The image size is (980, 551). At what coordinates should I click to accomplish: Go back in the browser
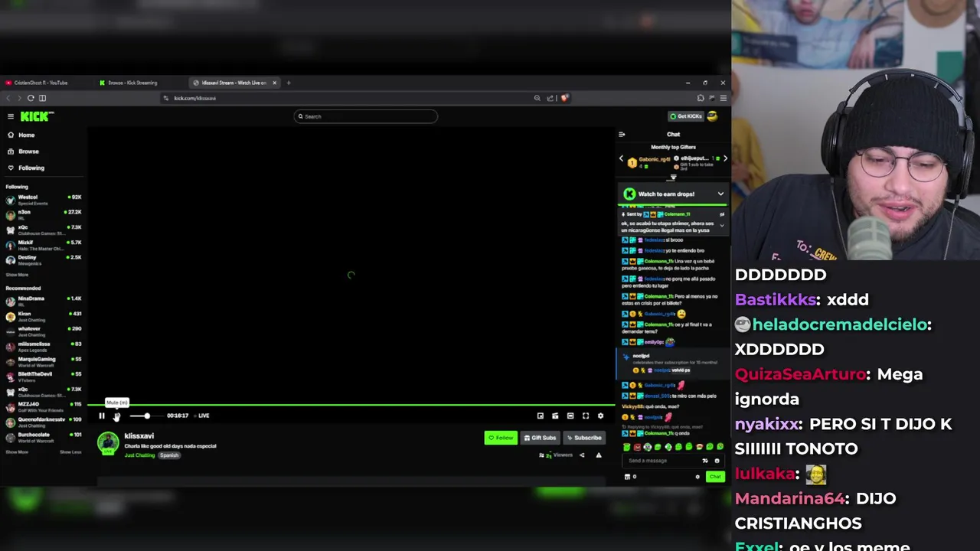[x=8, y=98]
